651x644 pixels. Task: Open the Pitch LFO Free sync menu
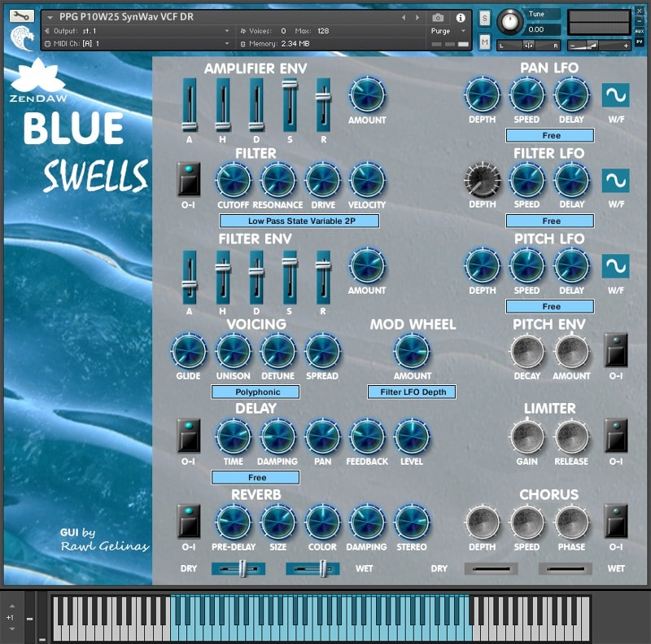550,307
